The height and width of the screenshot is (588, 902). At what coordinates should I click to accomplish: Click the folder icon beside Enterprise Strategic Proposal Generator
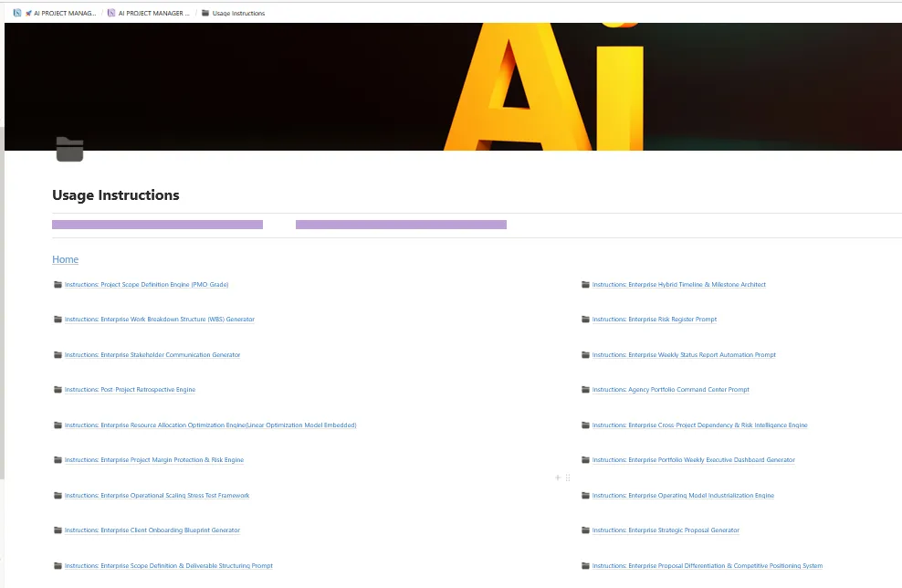click(585, 530)
